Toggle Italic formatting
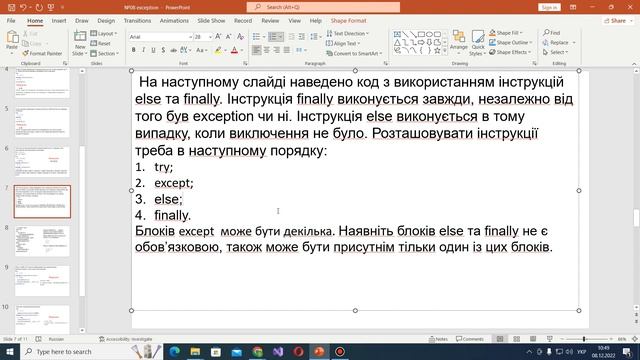 pyautogui.click(x=143, y=50)
